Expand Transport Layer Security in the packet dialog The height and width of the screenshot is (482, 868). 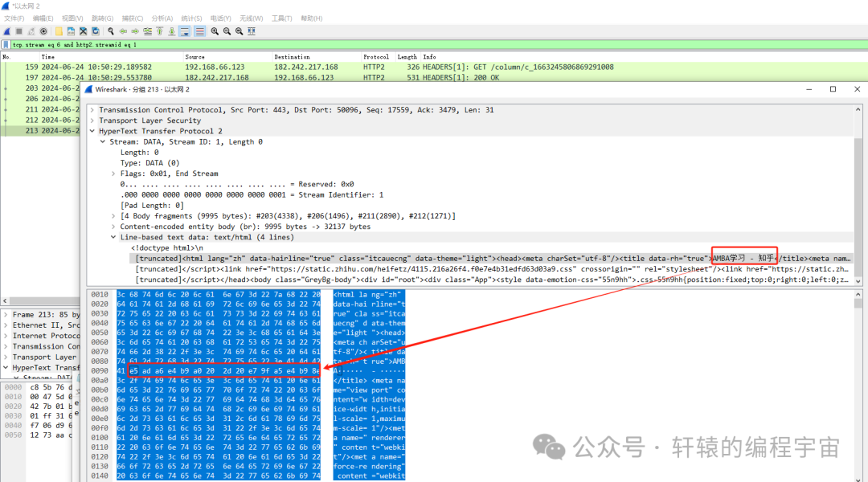pyautogui.click(x=92, y=120)
